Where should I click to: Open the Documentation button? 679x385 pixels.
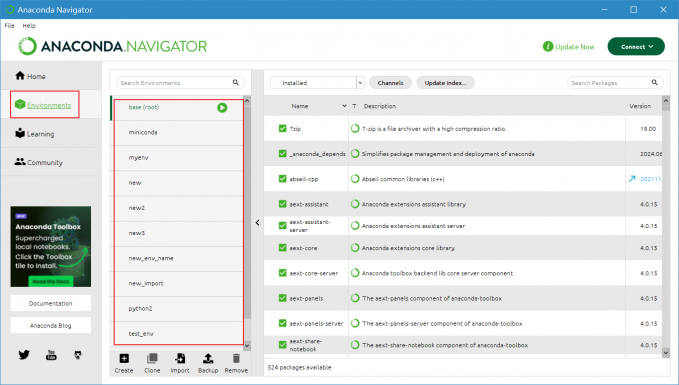pyautogui.click(x=51, y=304)
